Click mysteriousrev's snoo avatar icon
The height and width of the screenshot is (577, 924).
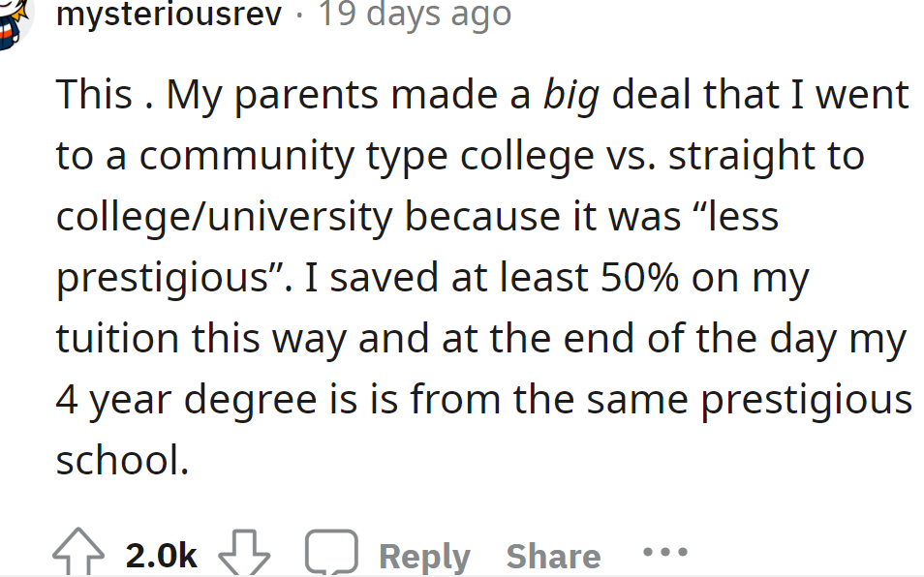[14, 16]
